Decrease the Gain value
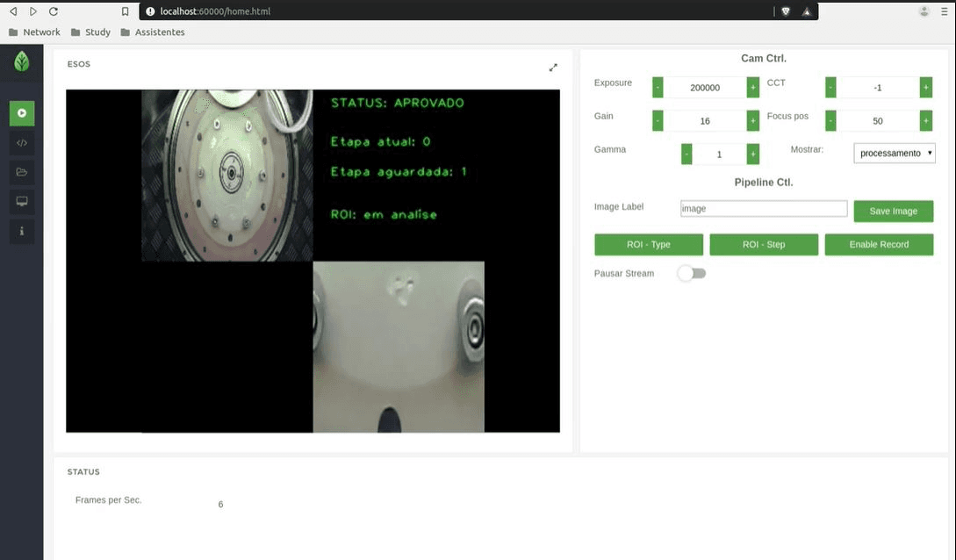The height and width of the screenshot is (560, 956). click(658, 121)
